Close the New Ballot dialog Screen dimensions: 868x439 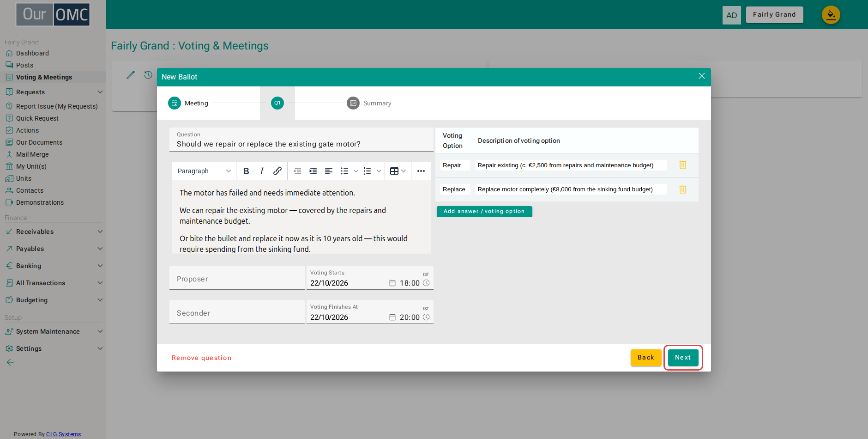[x=701, y=76]
